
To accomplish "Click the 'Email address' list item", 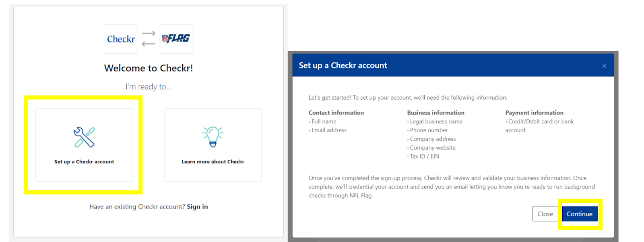I will pos(329,130).
